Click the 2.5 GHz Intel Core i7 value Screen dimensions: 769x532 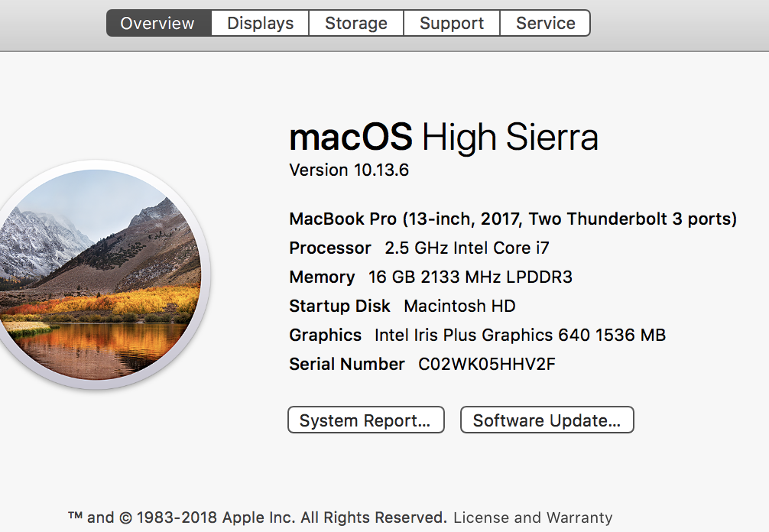pyautogui.click(x=466, y=248)
